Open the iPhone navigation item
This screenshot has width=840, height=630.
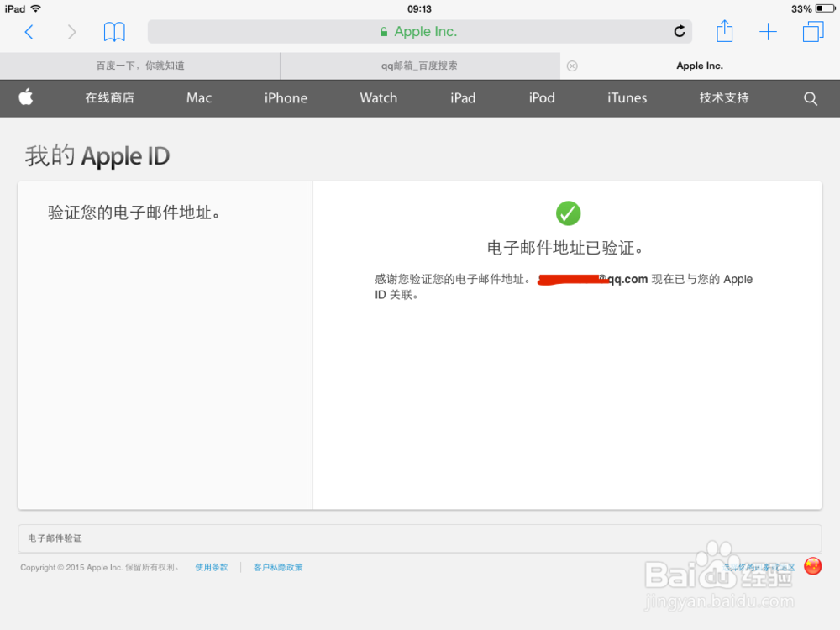pyautogui.click(x=286, y=98)
